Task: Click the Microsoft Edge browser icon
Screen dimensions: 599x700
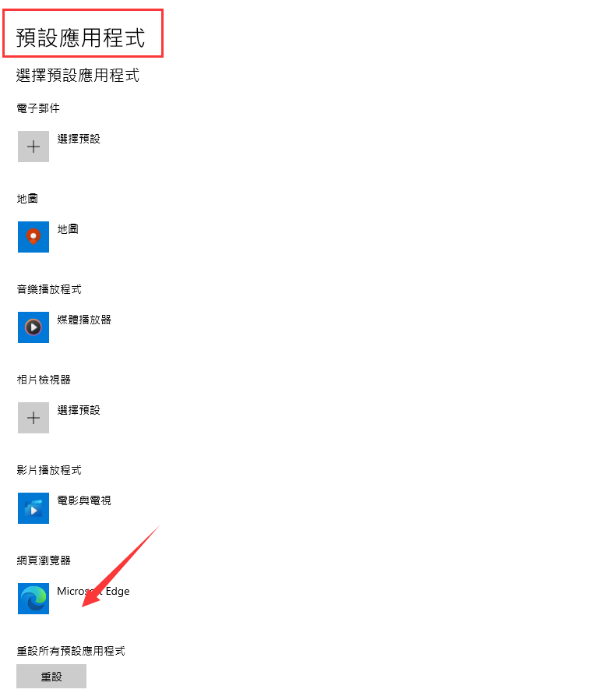Action: 33,599
